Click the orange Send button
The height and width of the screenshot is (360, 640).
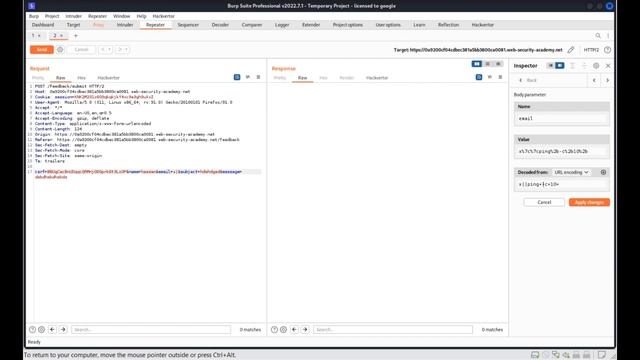click(42, 50)
